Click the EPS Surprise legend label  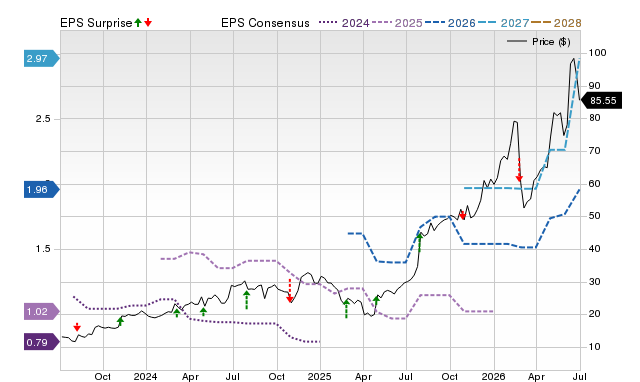tap(96, 23)
